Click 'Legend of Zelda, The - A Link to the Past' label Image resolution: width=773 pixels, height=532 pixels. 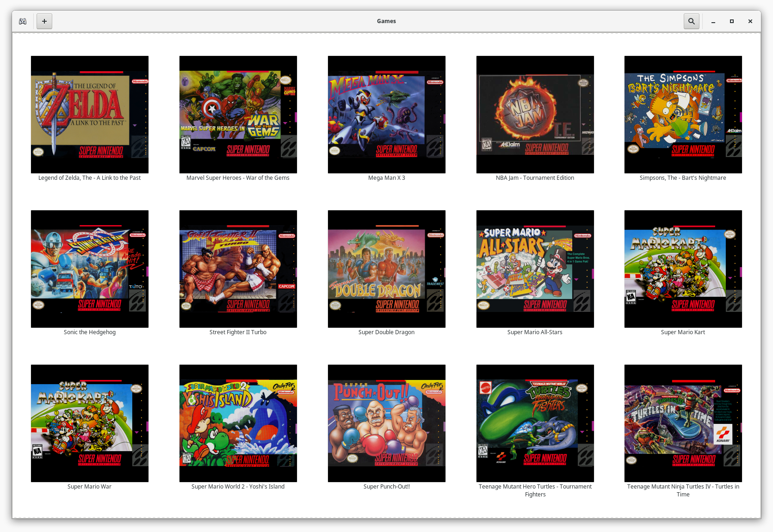coord(90,178)
